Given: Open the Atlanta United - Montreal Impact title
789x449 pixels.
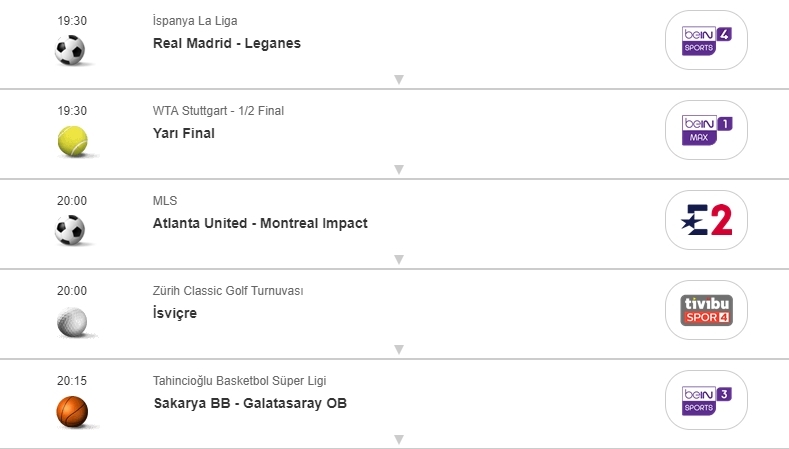Looking at the screenshot, I should (x=260, y=223).
